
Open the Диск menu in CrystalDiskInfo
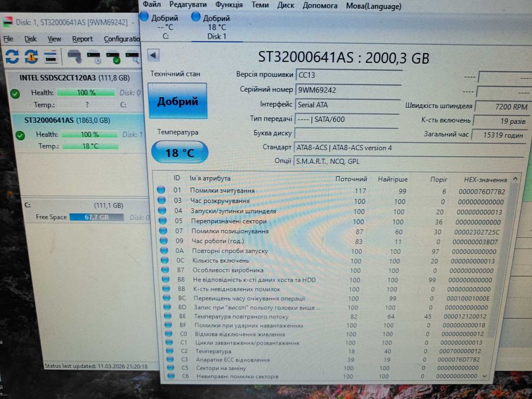(286, 6)
